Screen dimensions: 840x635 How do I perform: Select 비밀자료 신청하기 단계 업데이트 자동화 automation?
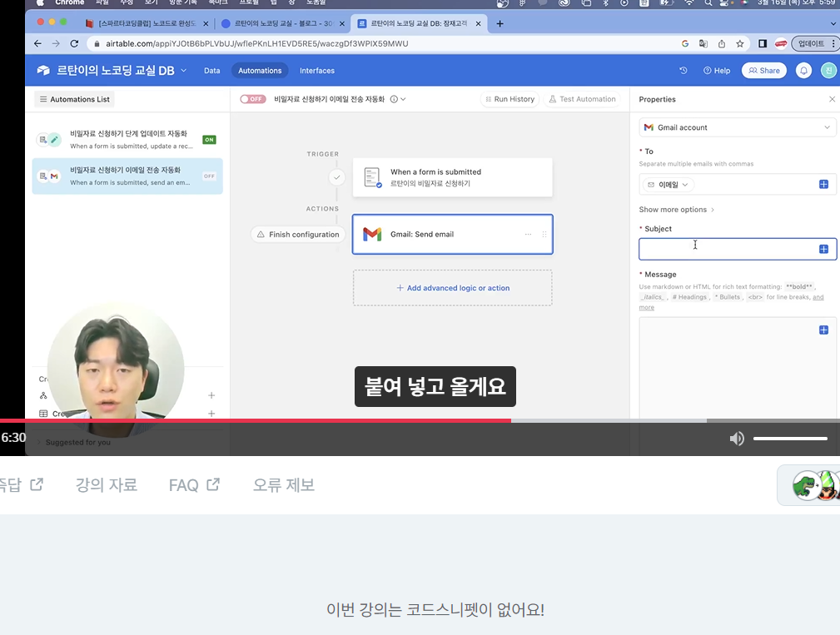pos(127,139)
